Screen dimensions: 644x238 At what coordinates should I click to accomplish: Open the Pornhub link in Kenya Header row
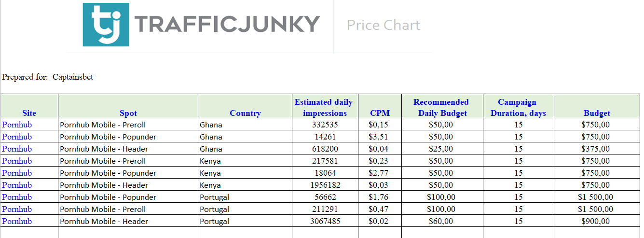17,185
